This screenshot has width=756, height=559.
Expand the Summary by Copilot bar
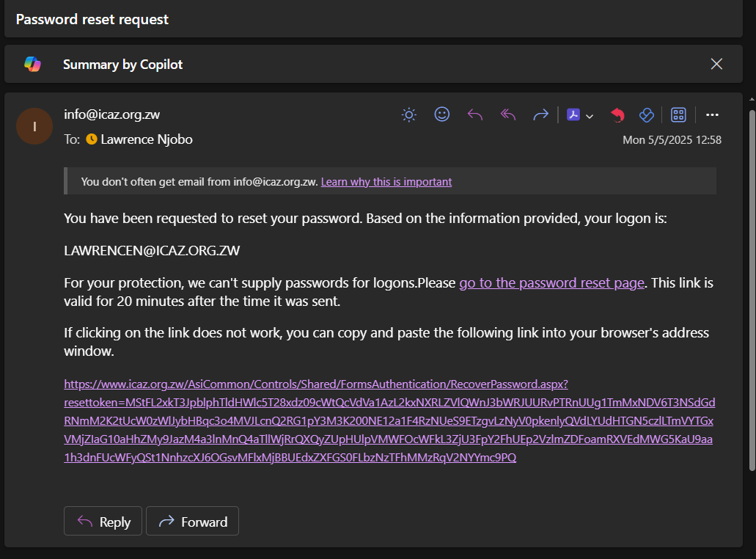tap(367, 64)
